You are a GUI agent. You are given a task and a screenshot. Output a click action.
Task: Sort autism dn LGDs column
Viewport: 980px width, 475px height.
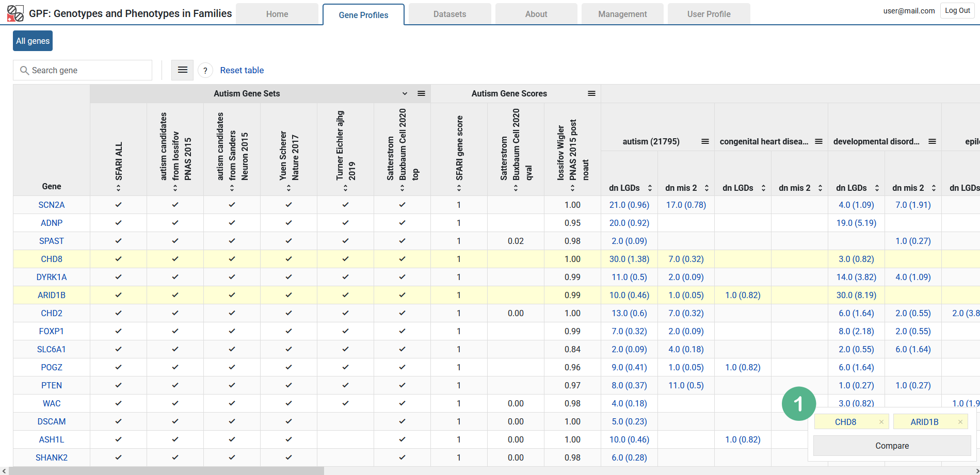pos(650,188)
